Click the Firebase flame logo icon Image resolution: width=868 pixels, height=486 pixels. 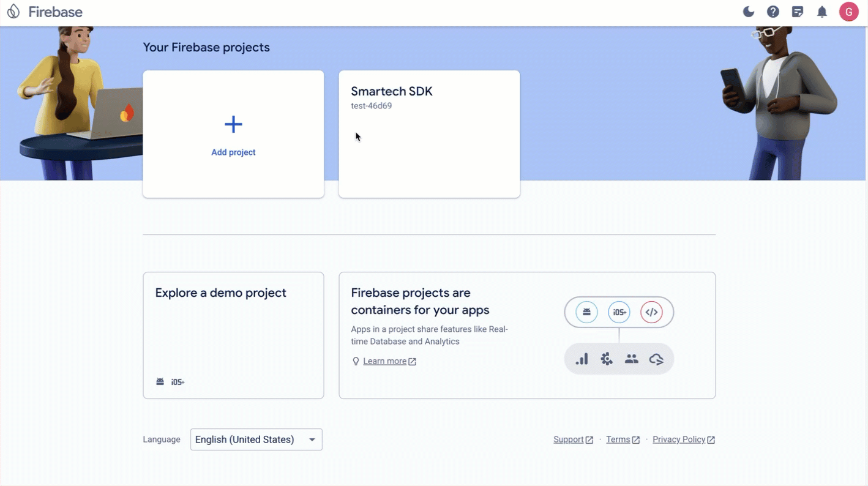13,12
